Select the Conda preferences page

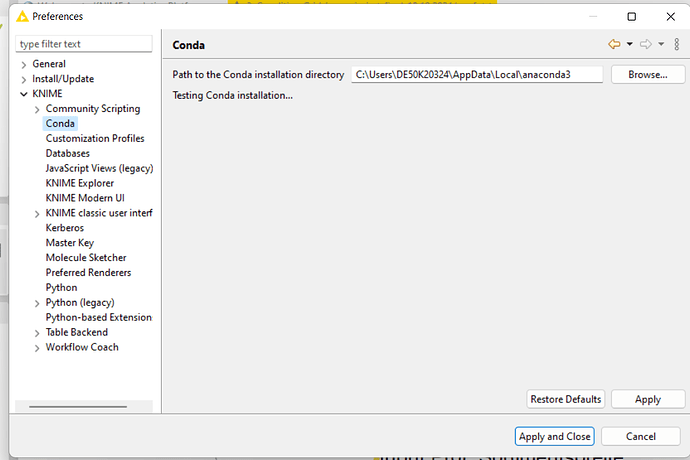pyautogui.click(x=60, y=124)
